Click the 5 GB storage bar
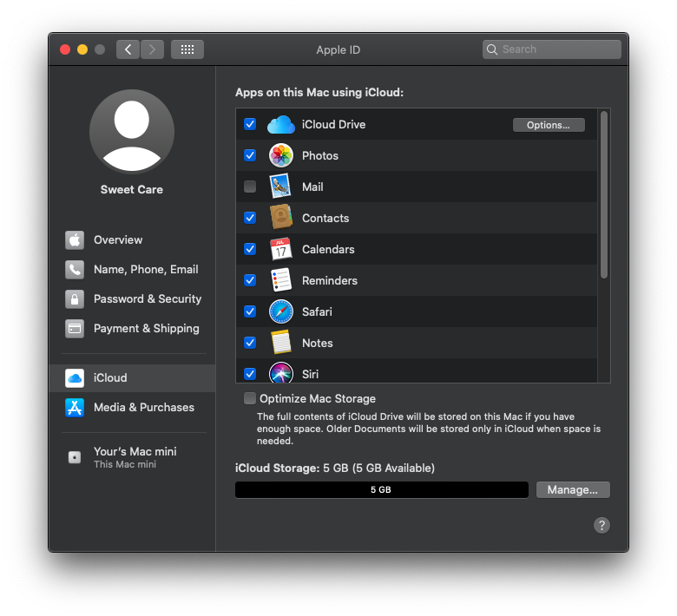 click(x=382, y=490)
